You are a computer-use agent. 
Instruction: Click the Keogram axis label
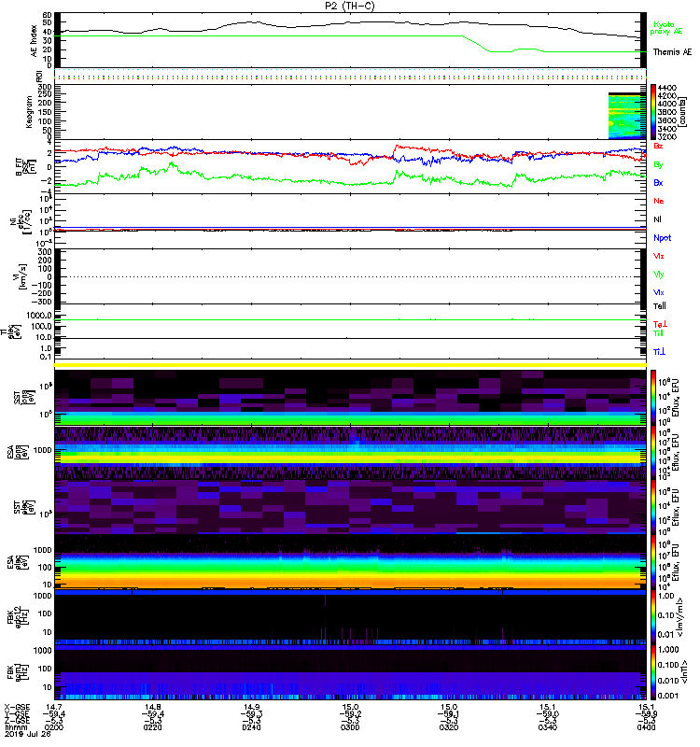pyautogui.click(x=29, y=112)
